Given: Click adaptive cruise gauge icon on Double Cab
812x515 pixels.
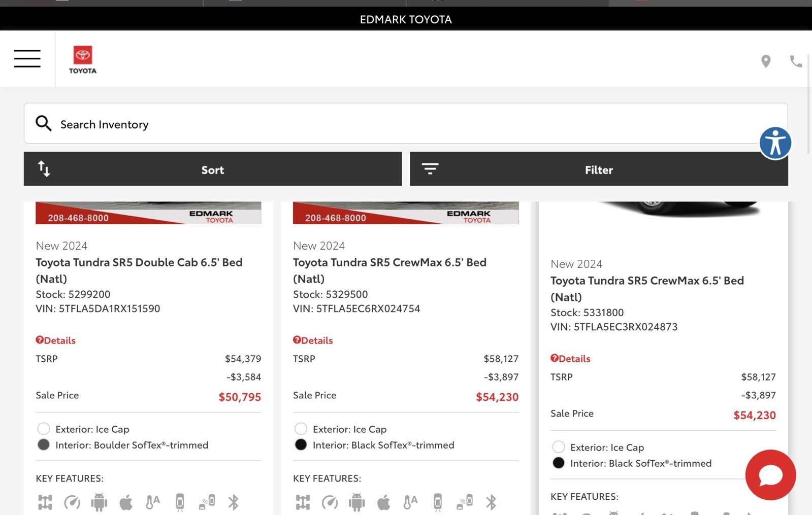Looking at the screenshot, I should coord(72,502).
